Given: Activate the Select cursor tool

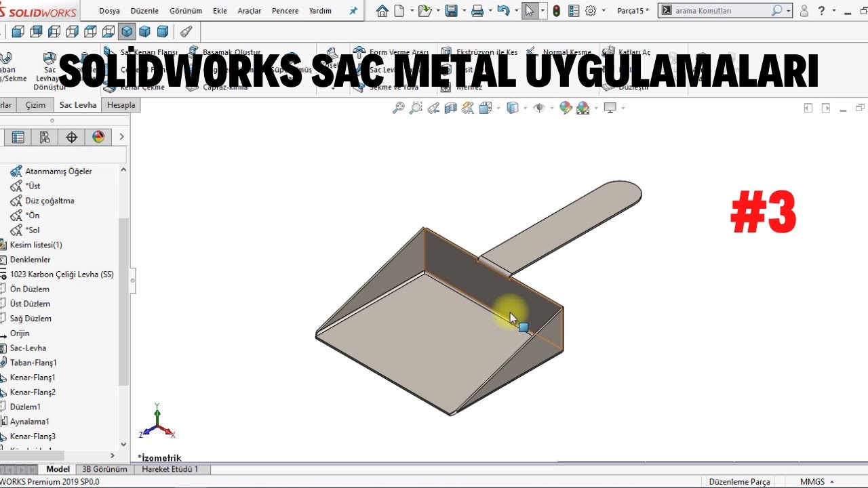Looking at the screenshot, I should [530, 11].
